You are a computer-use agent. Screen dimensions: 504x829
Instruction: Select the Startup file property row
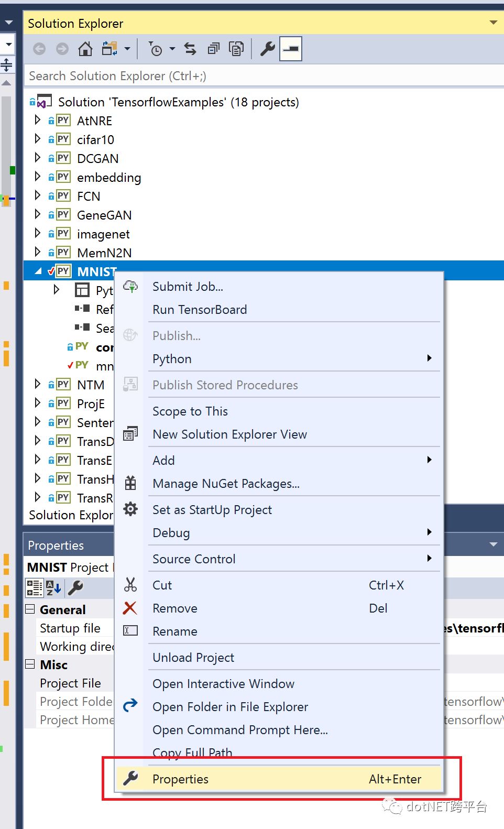70,628
